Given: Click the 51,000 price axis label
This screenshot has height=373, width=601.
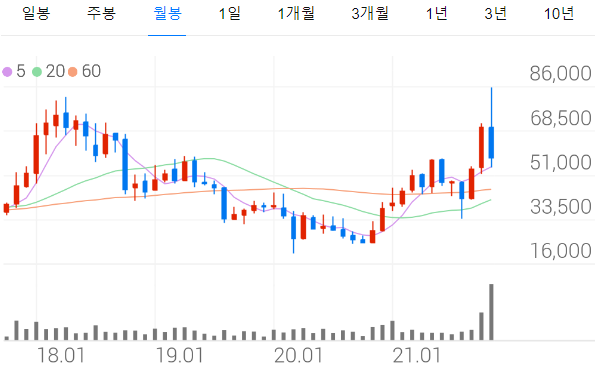Looking at the screenshot, I should point(561,163).
